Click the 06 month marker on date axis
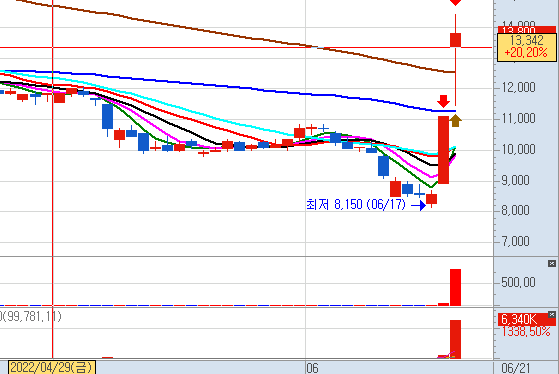Image resolution: width=559 pixels, height=374 pixels. tap(312, 368)
